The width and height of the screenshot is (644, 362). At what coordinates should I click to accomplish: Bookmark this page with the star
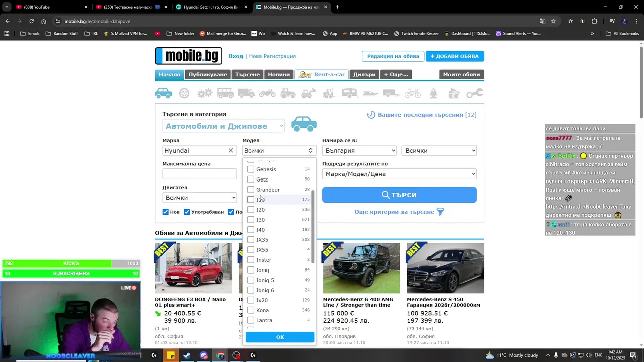[x=553, y=21]
